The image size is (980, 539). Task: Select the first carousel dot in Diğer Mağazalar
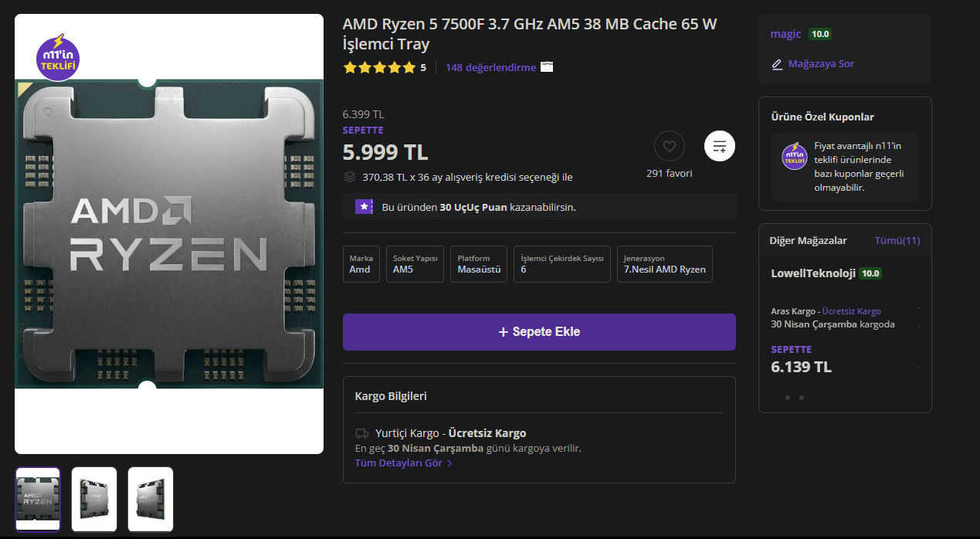coord(788,398)
